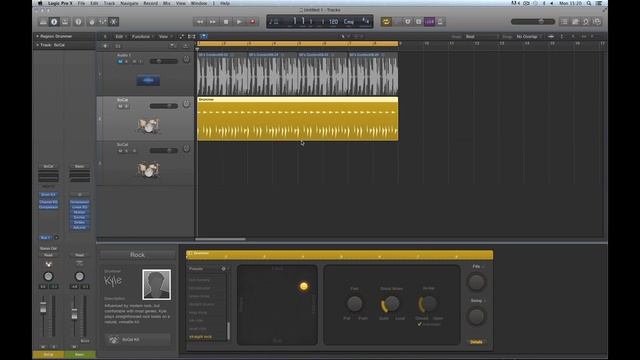
Task: Adjust the Audio 1 track volume slider
Action: (x=163, y=61)
